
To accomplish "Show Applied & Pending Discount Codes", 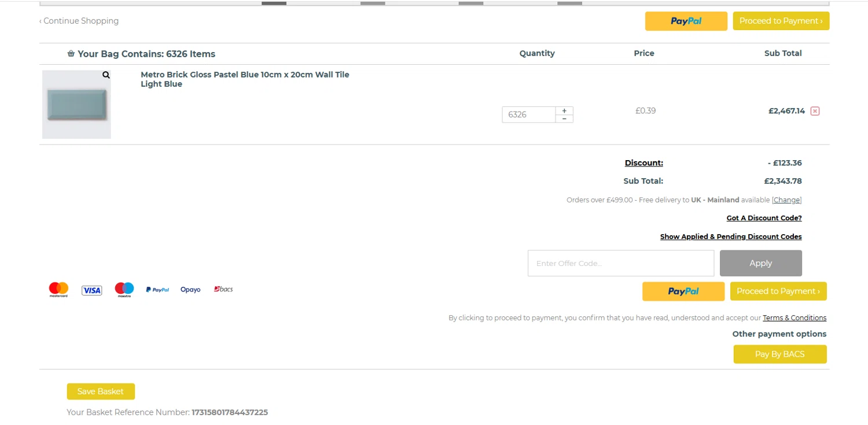I will point(731,236).
